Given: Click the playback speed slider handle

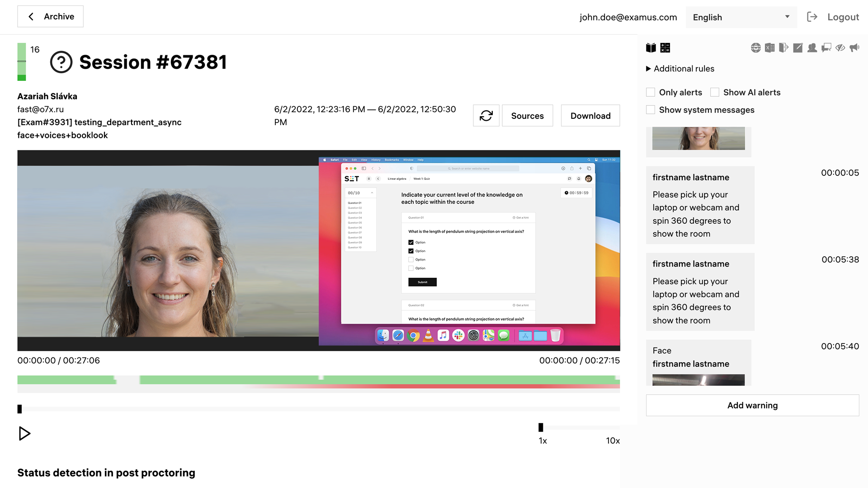Looking at the screenshot, I should [x=541, y=427].
